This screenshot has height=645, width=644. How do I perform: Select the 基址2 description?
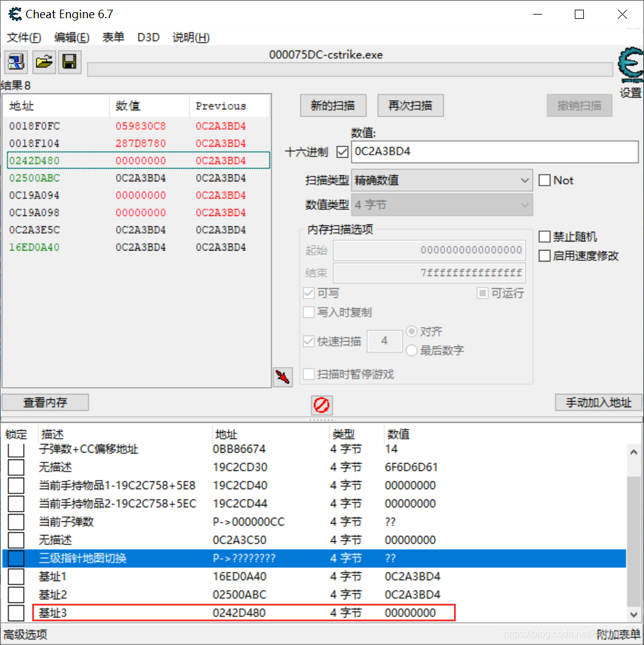(x=53, y=595)
